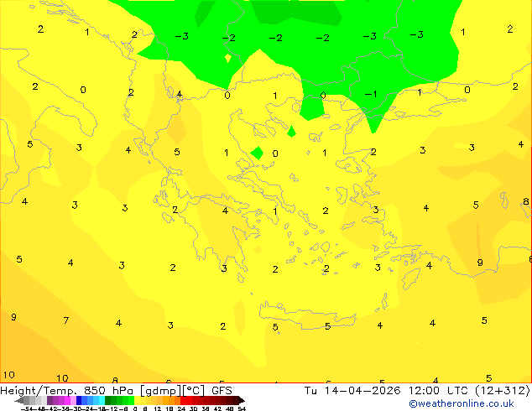Pick the cyan swatch on the temperature scale
Viewport: 532px width, 411px height.
coord(102,400)
